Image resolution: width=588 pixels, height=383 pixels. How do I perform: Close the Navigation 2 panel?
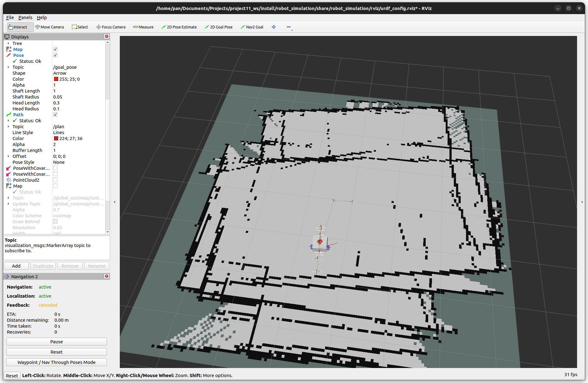point(107,276)
